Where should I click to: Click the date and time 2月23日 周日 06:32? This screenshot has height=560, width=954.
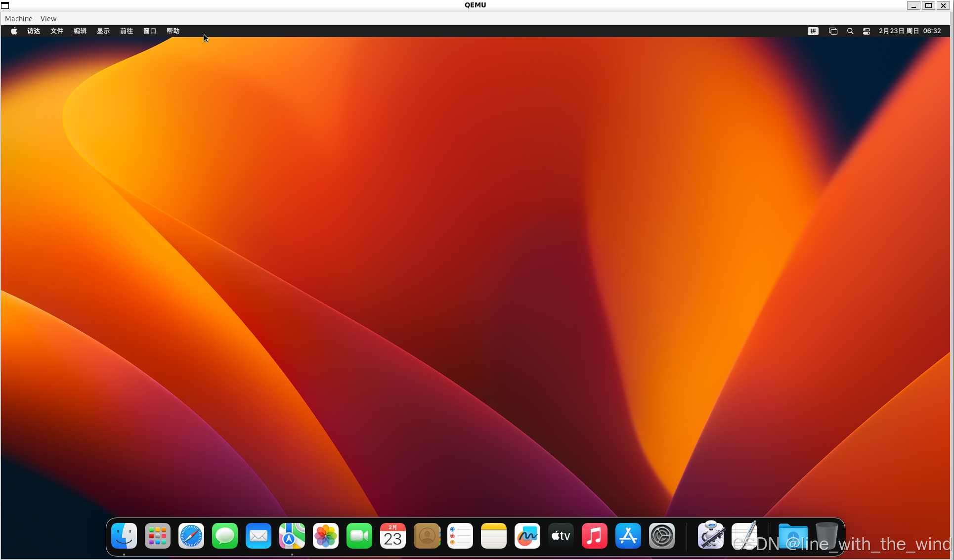coord(910,31)
